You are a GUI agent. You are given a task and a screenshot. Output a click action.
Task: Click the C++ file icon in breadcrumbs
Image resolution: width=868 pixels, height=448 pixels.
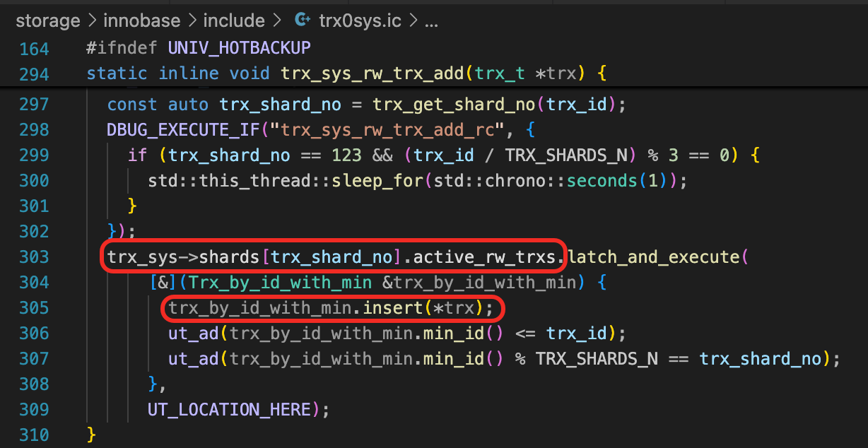pos(303,20)
